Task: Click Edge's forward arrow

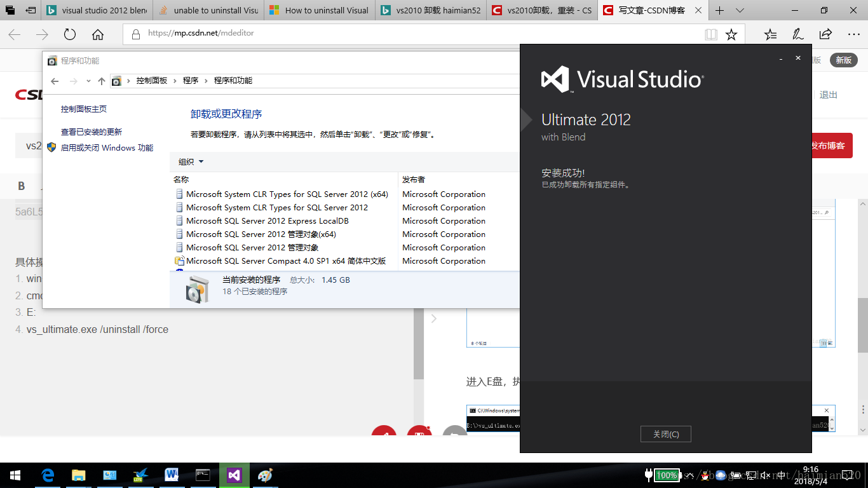Action: tap(42, 34)
